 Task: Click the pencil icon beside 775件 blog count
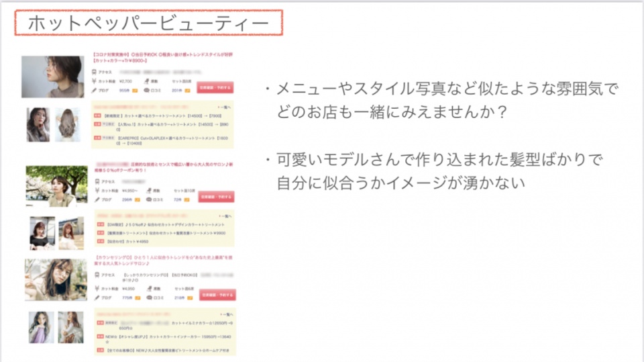click(97, 298)
